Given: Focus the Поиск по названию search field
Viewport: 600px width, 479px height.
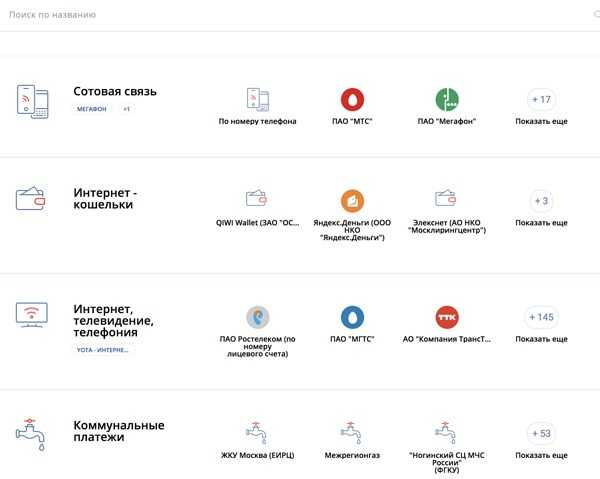Looking at the screenshot, I should tap(300, 15).
